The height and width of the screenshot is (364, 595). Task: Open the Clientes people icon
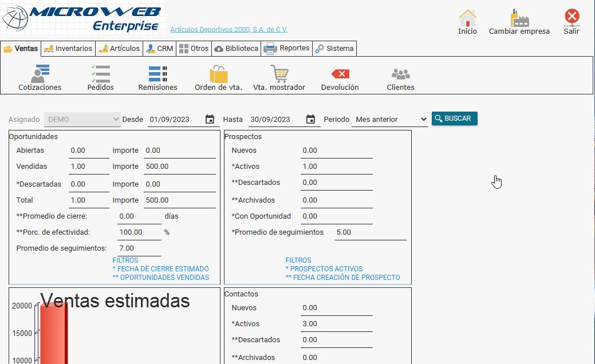pyautogui.click(x=400, y=74)
